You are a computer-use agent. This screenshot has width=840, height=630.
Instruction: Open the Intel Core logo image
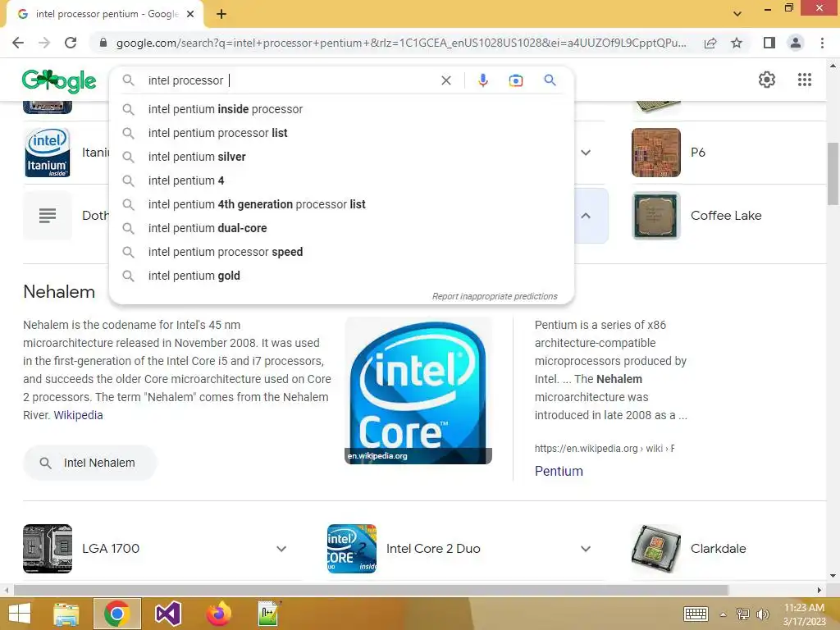pos(418,390)
